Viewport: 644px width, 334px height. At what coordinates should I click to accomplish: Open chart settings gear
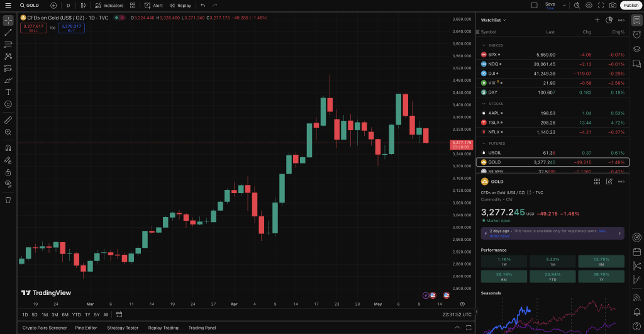(x=589, y=5)
